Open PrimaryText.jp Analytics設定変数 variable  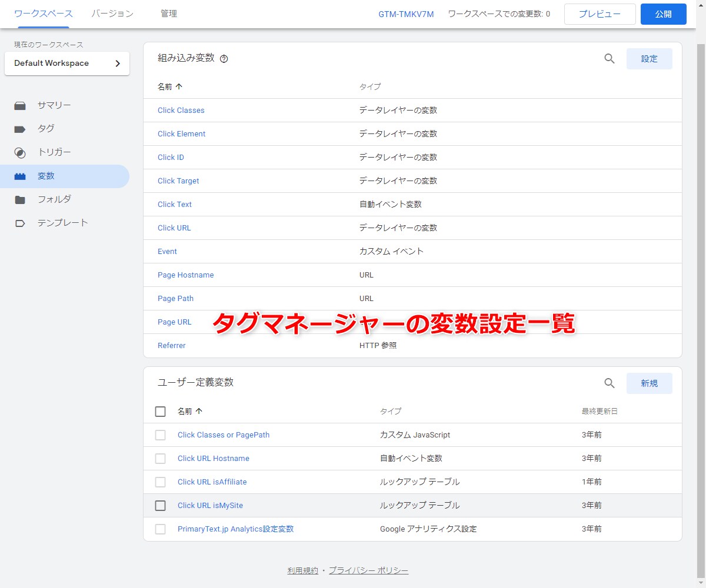click(x=235, y=529)
